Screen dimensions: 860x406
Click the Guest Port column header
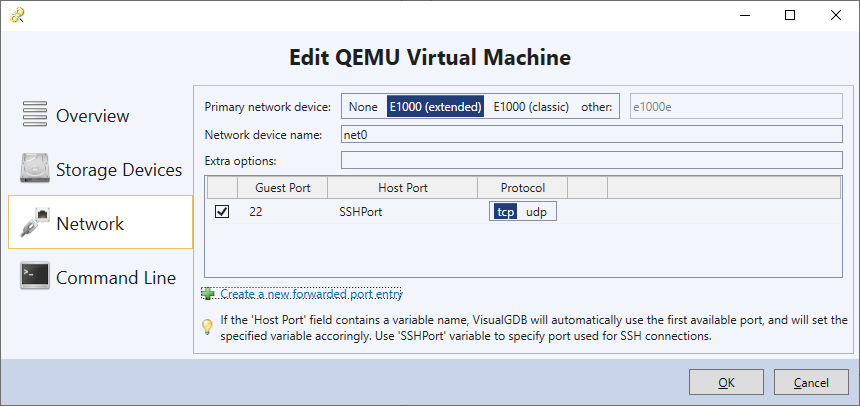click(282, 188)
